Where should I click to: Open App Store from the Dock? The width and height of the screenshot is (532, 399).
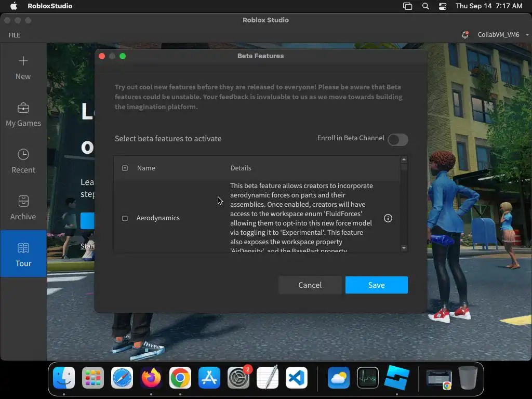(x=209, y=378)
